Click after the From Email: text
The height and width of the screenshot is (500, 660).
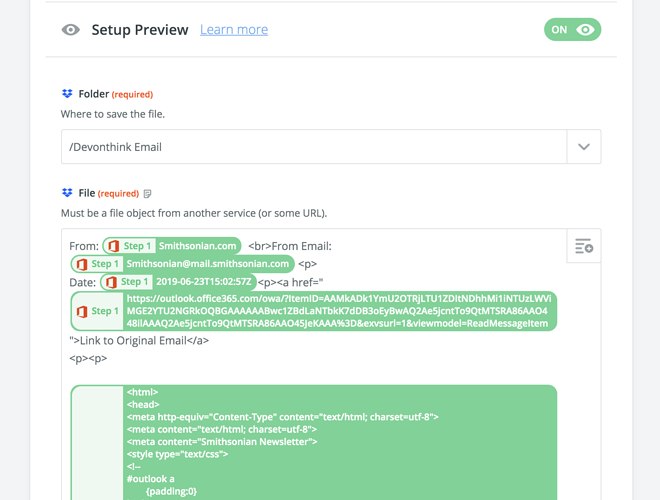333,246
